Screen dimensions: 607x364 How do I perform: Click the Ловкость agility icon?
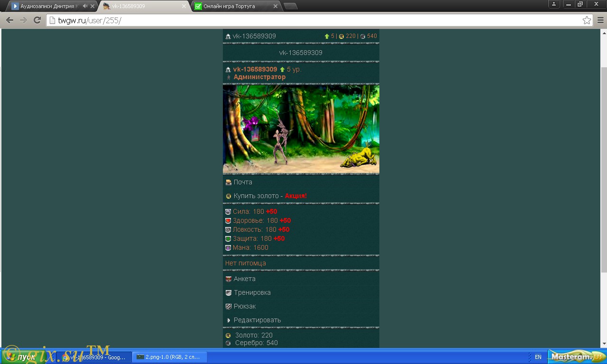pyautogui.click(x=228, y=230)
